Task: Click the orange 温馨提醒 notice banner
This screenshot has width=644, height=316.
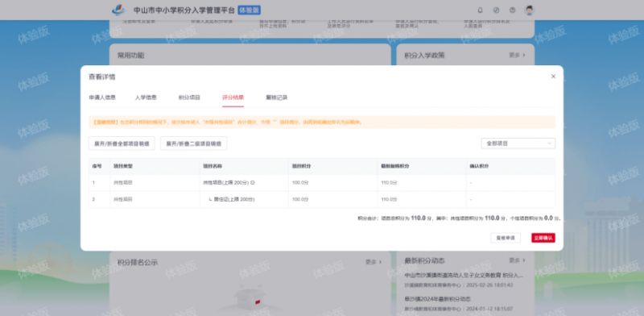Action: click(x=322, y=123)
